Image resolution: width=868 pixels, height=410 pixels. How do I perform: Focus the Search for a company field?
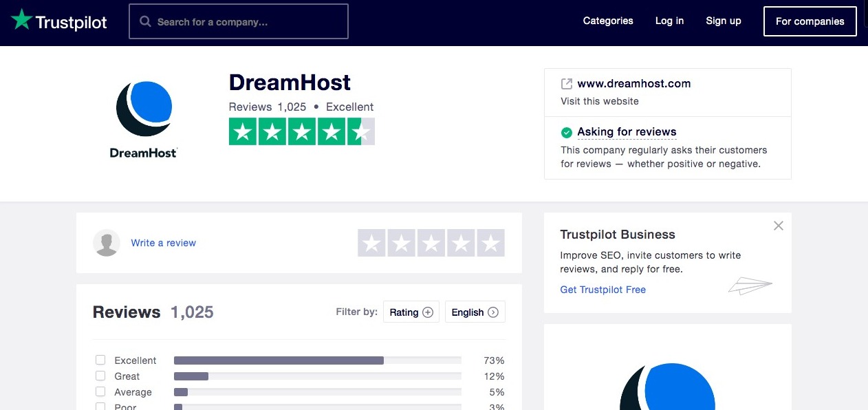pos(239,21)
